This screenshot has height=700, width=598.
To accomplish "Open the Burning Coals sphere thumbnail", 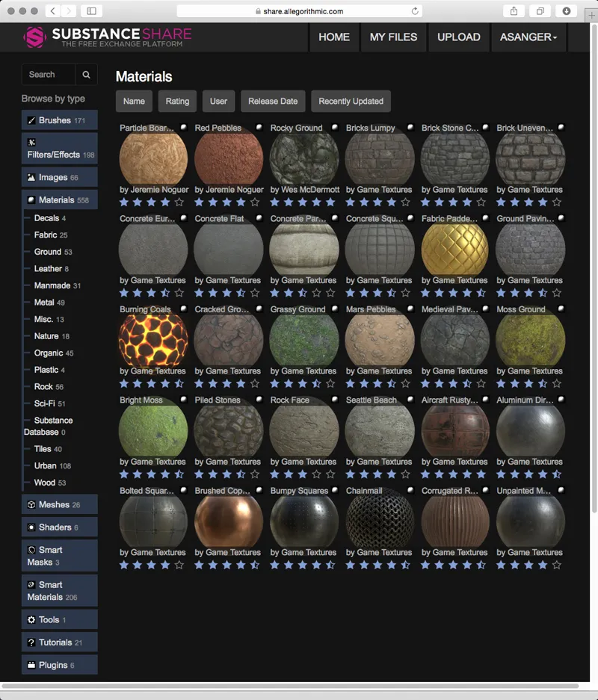I will (x=153, y=339).
